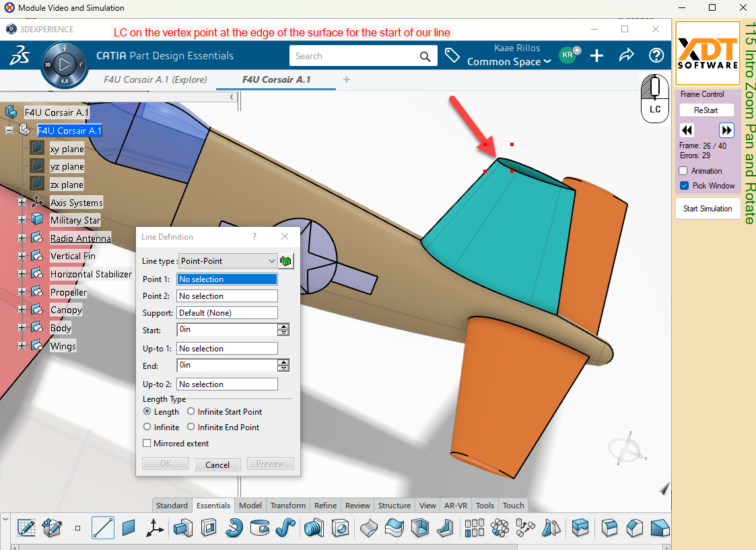
Task: Click the tag icon next to Search
Action: [452, 55]
